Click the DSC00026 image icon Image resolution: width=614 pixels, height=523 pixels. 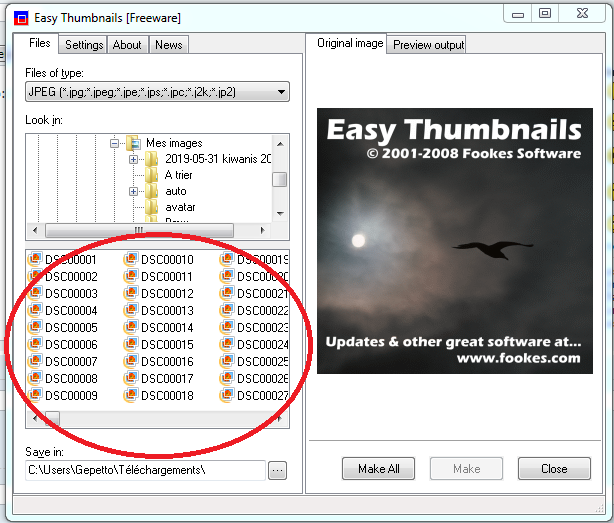click(226, 378)
